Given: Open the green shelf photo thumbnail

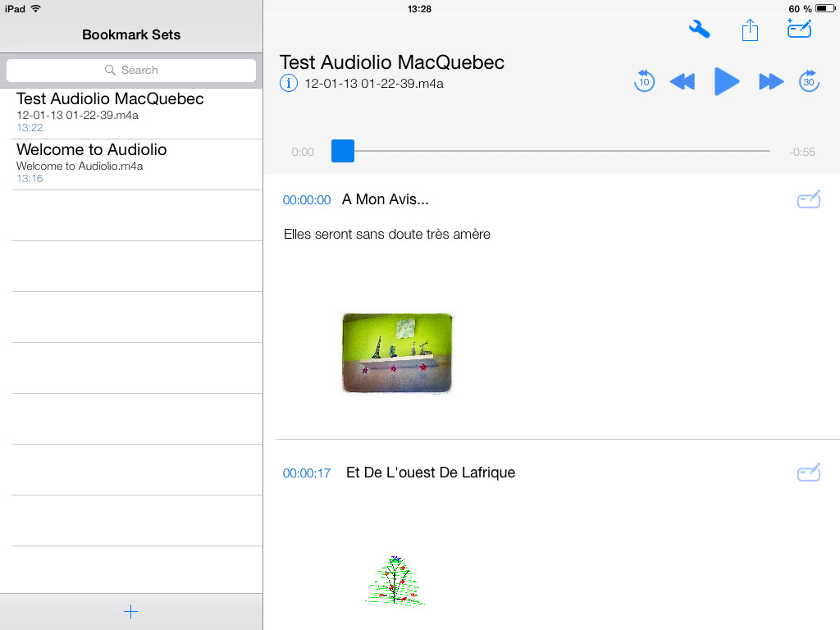Looking at the screenshot, I should click(x=397, y=353).
